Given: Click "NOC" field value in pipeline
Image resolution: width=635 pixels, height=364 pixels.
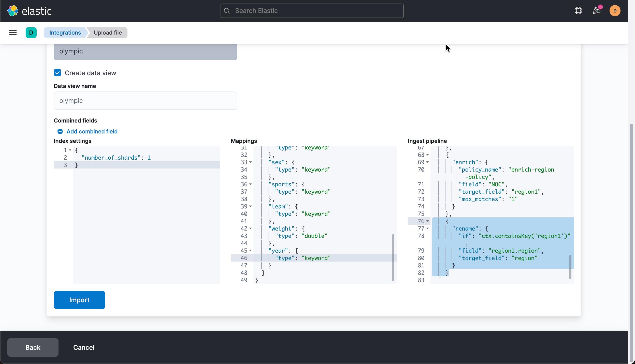Looking at the screenshot, I should coord(496,184).
